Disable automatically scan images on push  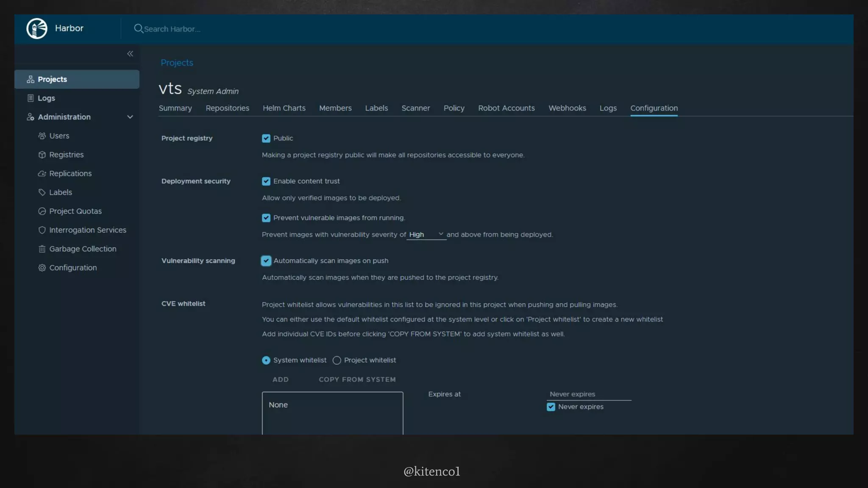click(266, 261)
